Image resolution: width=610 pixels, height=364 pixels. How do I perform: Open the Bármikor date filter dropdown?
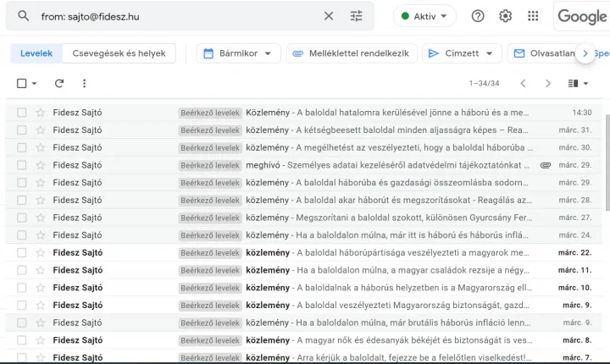[x=238, y=53]
